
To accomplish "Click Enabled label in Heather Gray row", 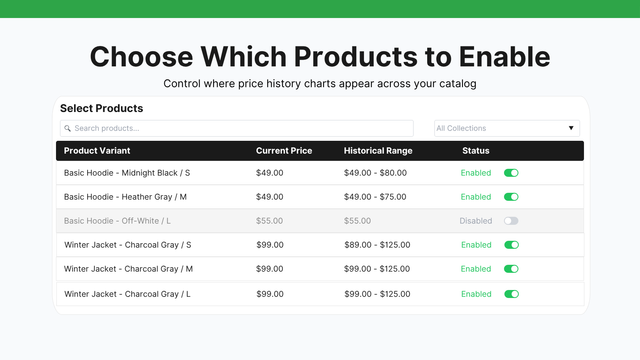I will pos(476,197).
